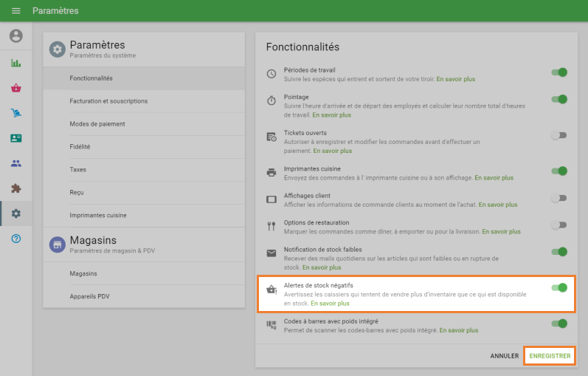
Task: Open reports bar chart sidebar icon
Action: pos(15,63)
